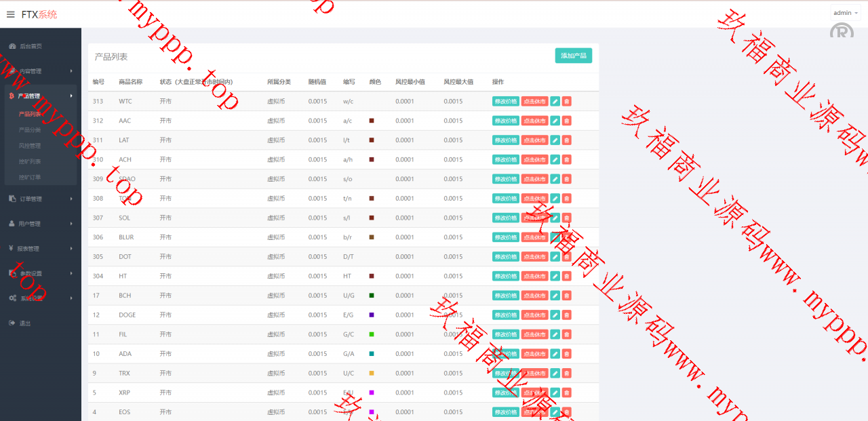Delete the ACH product via trash icon

click(x=567, y=160)
